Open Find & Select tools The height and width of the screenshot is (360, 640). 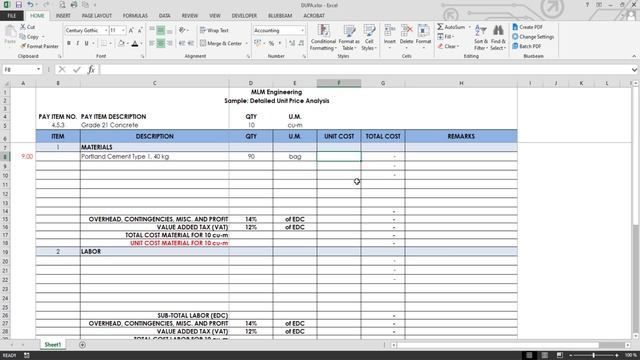point(498,38)
